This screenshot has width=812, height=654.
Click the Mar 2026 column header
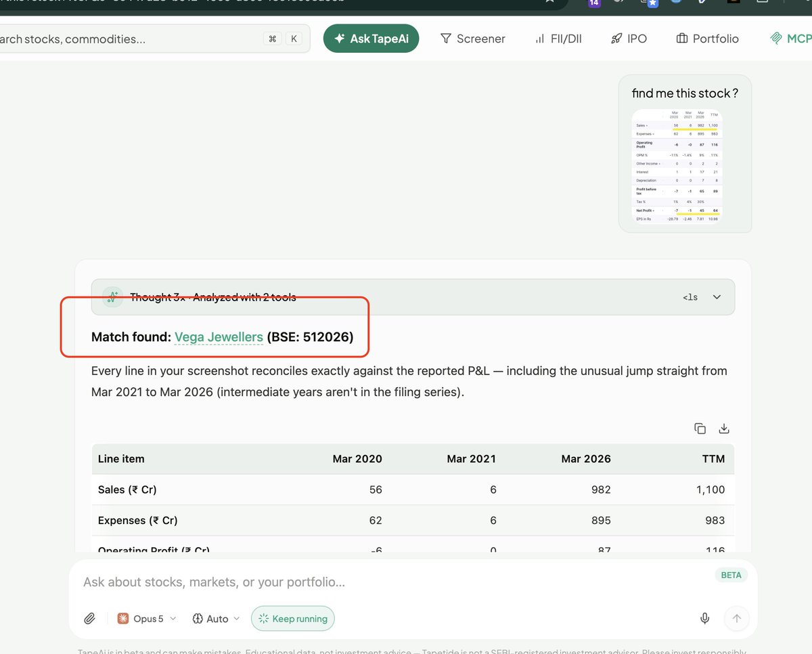pos(586,459)
